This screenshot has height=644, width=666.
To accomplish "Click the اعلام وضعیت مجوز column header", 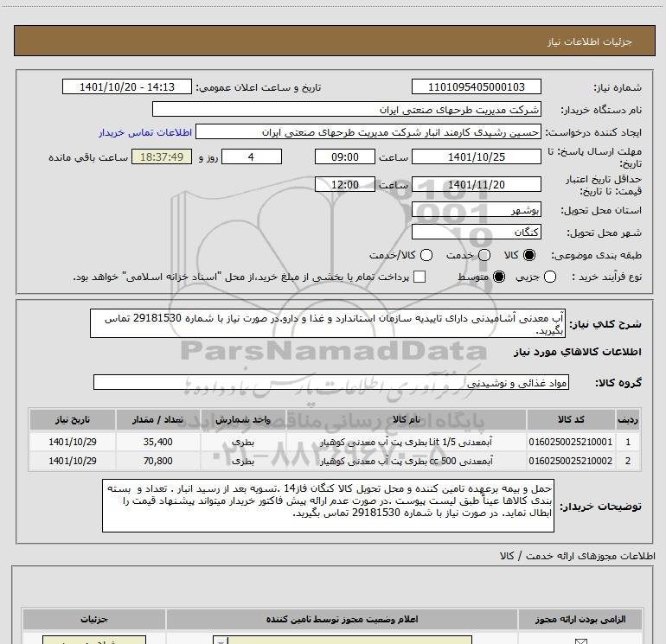I will [x=342, y=620].
